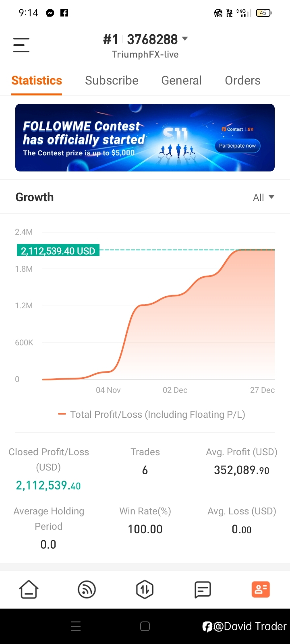290x644 pixels.
Task: Tap the 2,112,539.40 USD chart label
Action: pyautogui.click(x=58, y=251)
